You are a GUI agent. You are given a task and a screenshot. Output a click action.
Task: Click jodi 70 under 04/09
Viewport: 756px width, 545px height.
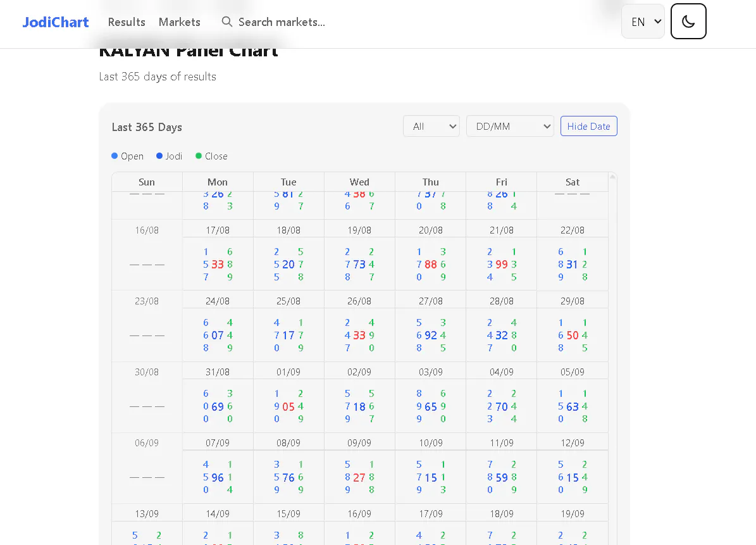pos(502,406)
